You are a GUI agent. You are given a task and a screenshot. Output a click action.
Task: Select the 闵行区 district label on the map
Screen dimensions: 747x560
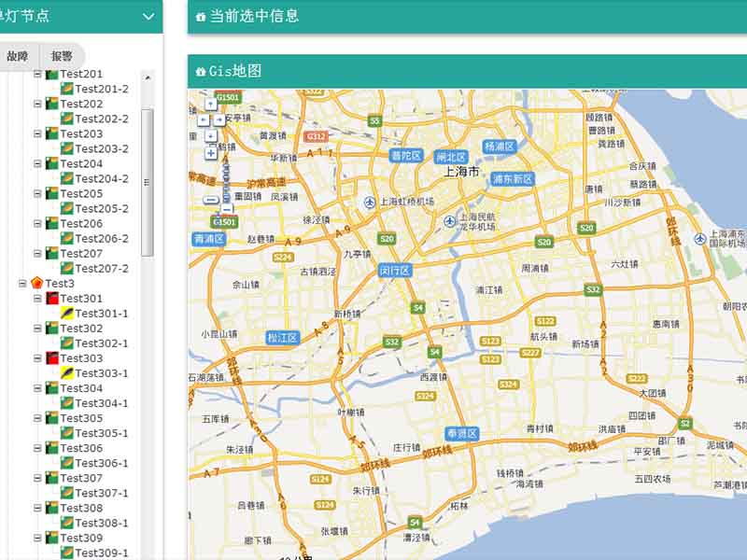[x=395, y=271]
